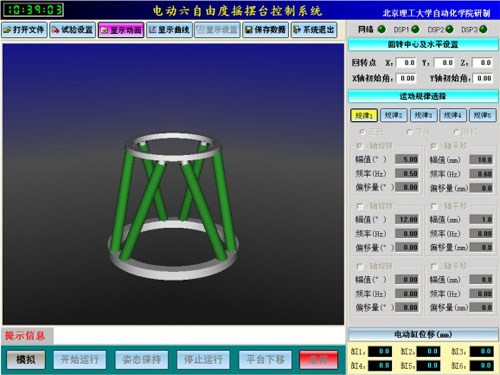
Task: Click the 网络 network status indicator light
Action: [x=382, y=29]
